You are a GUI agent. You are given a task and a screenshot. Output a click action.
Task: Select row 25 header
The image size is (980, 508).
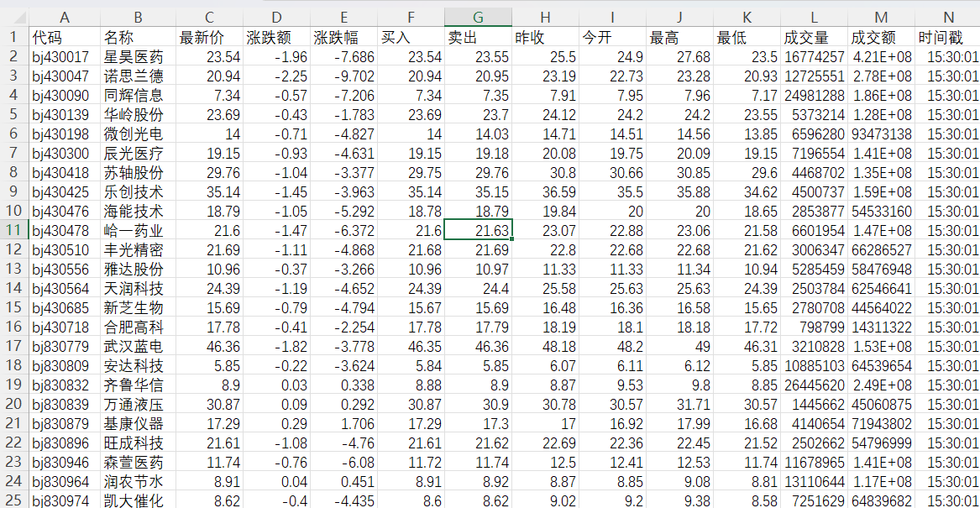tap(13, 500)
